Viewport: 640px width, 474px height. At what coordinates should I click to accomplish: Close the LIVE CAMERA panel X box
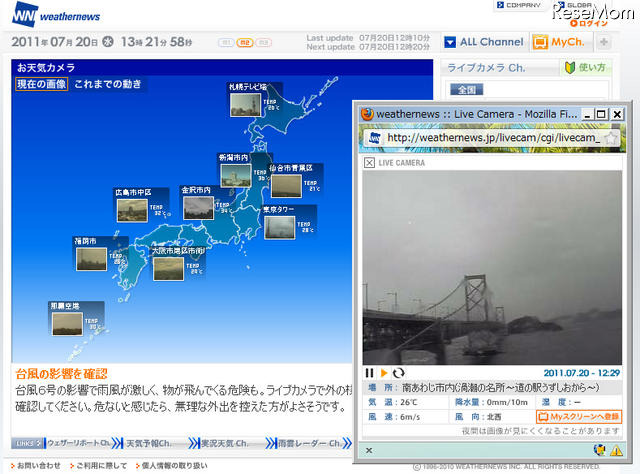coord(369,163)
